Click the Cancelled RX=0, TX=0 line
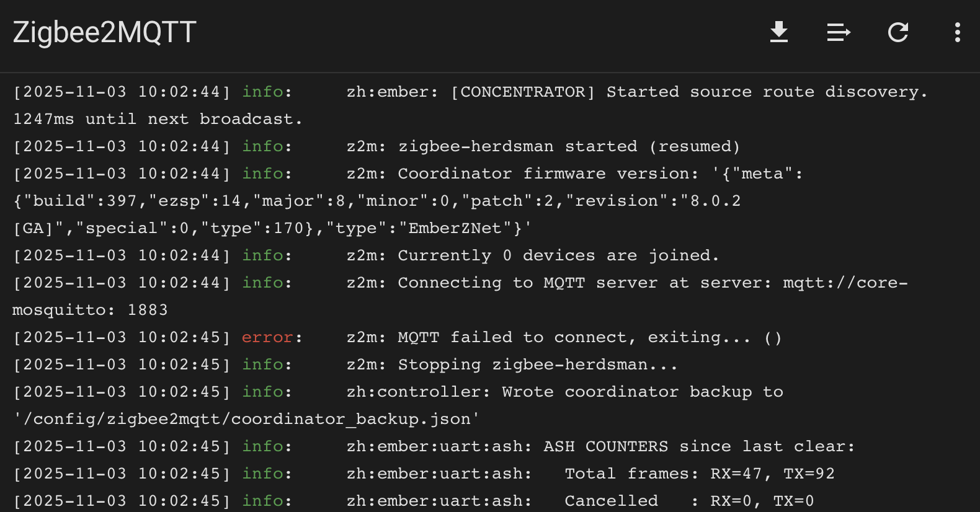The width and height of the screenshot is (980, 512). pos(688,501)
